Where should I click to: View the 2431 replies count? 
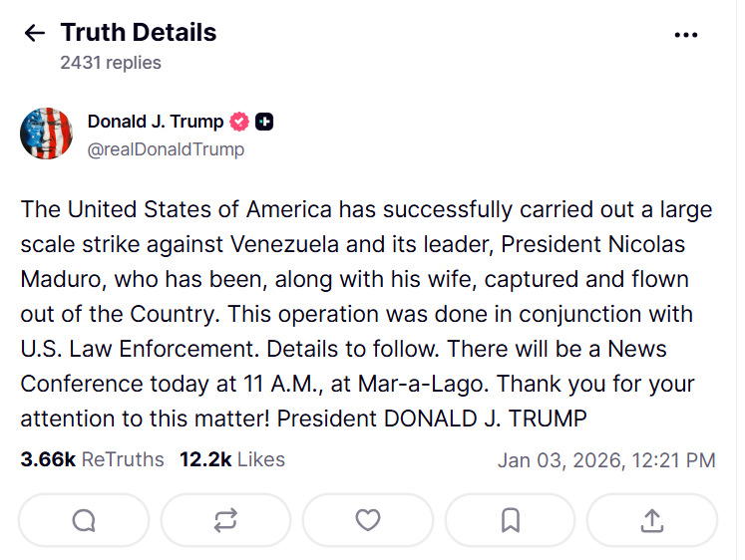(110, 62)
